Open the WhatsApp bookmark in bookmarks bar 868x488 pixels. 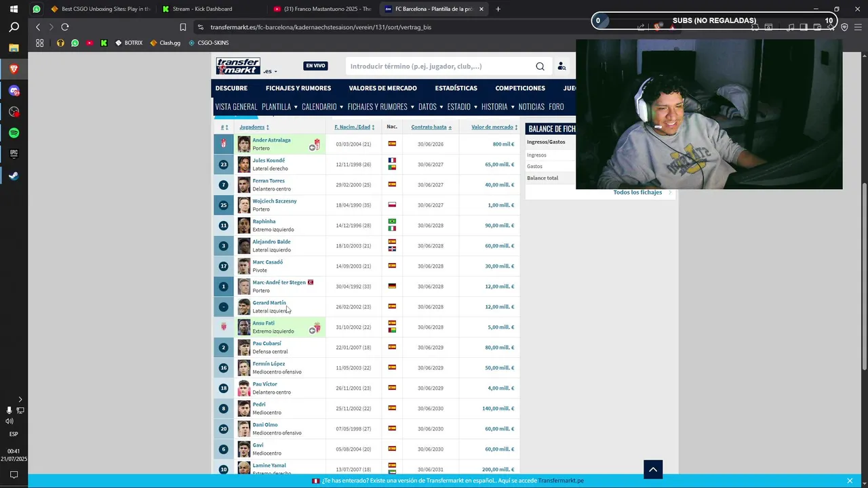pos(75,43)
